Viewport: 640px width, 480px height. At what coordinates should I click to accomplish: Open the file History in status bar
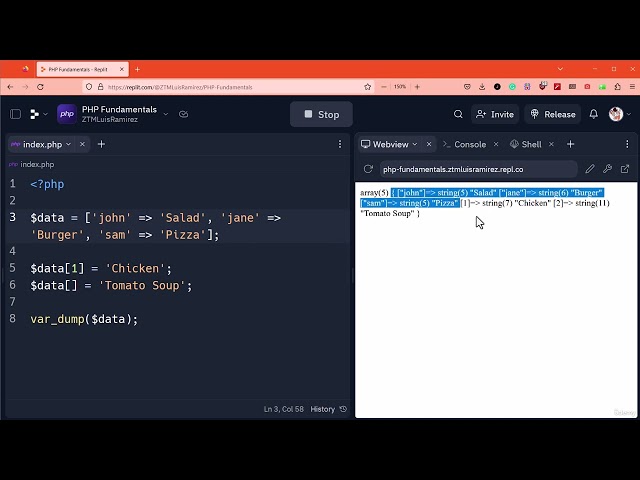pyautogui.click(x=329, y=409)
